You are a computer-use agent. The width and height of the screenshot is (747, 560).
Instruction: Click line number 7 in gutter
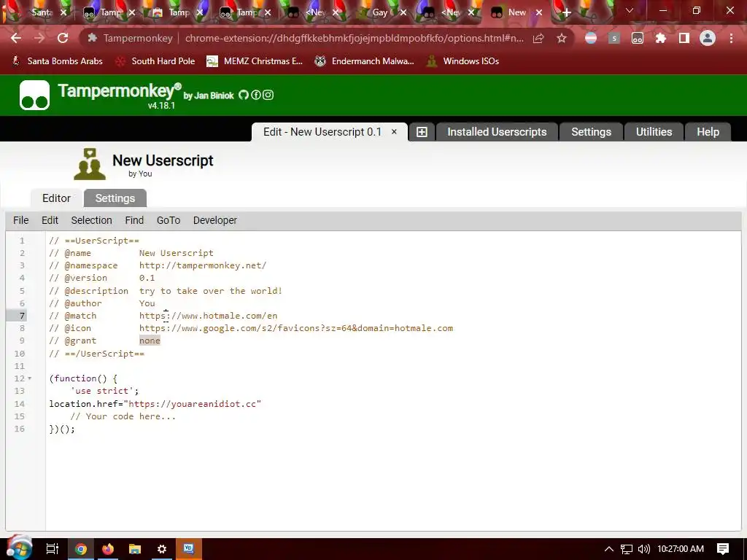click(22, 316)
